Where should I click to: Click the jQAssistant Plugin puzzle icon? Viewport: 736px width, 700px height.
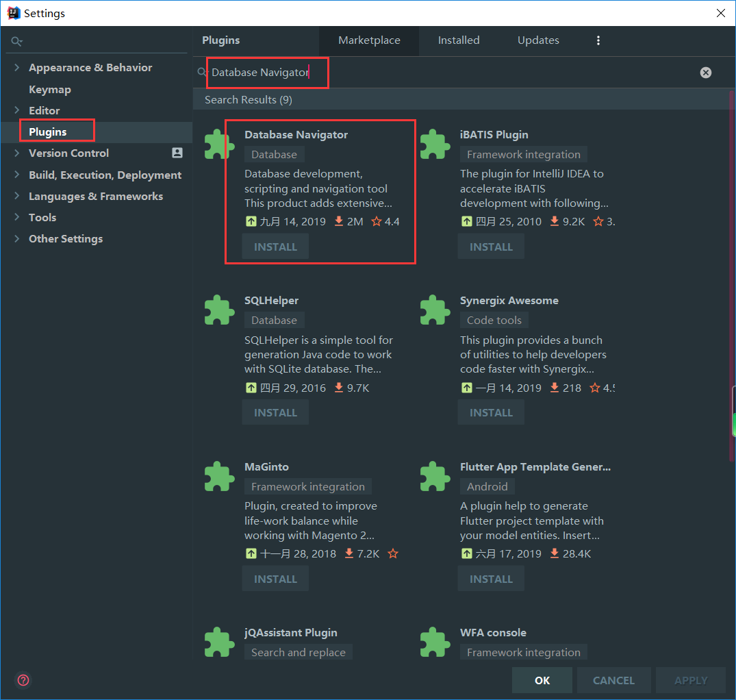pos(219,642)
